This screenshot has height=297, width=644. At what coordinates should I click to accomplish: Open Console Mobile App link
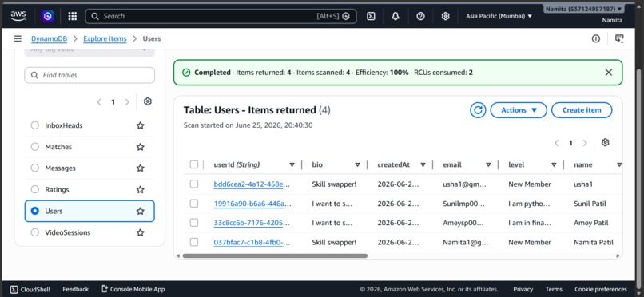click(133, 289)
